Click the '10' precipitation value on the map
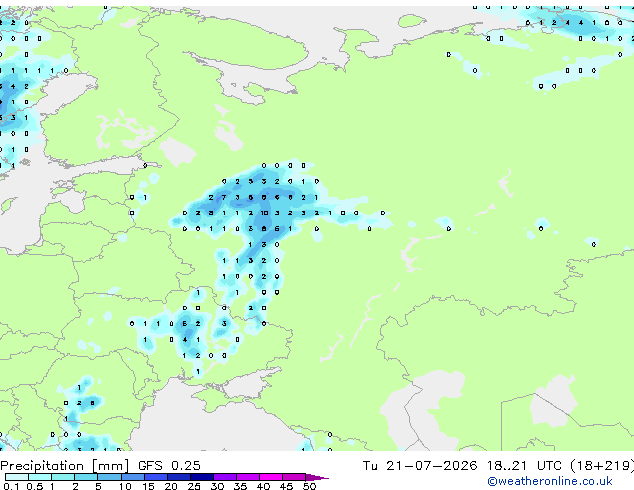This screenshot has width=634, height=490. point(264,213)
